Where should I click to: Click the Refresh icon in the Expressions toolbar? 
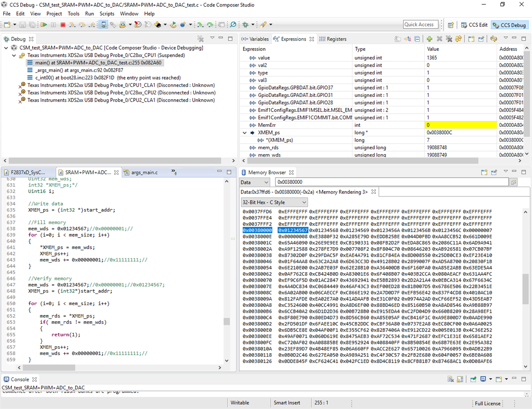click(x=494, y=39)
